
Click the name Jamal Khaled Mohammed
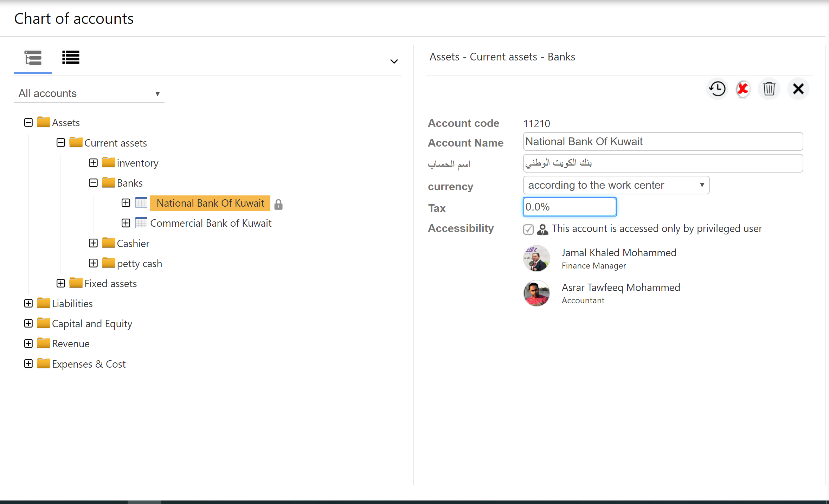click(x=619, y=253)
